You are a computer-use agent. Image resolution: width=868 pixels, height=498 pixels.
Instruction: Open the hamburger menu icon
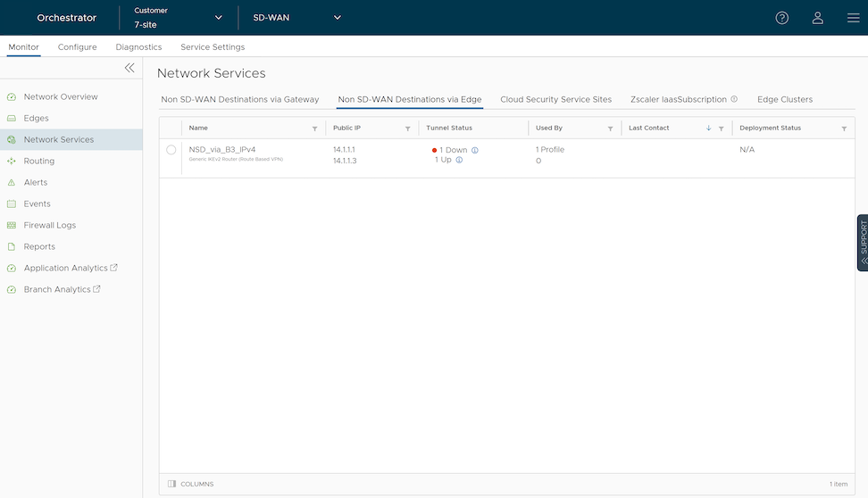pyautogui.click(x=853, y=18)
